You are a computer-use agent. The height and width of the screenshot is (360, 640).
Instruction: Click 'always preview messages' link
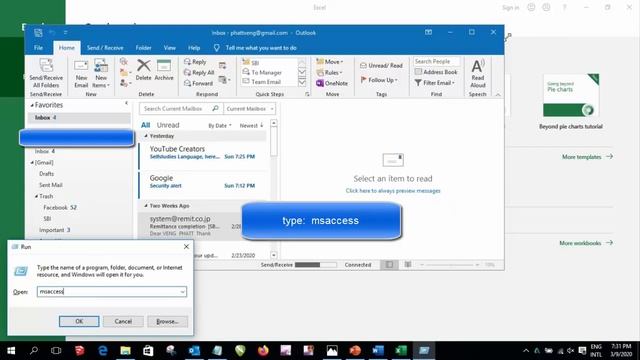[393, 191]
